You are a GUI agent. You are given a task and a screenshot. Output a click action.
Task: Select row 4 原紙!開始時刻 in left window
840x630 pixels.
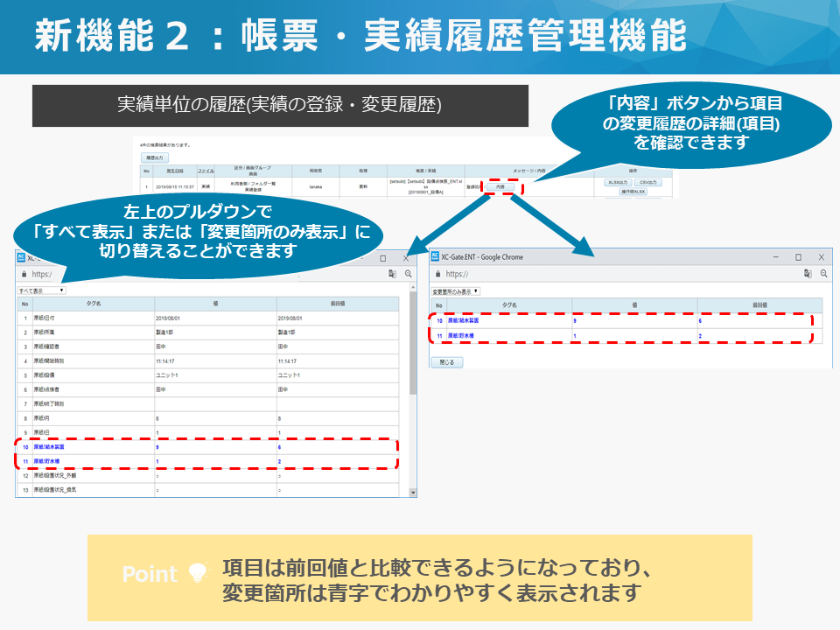click(x=207, y=361)
